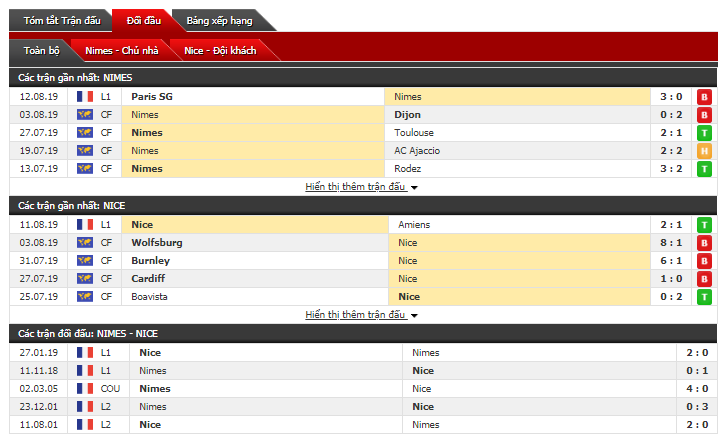This screenshot has height=434, width=719.
Task: Click France flag in 23.12.01 row
Action: (85, 406)
